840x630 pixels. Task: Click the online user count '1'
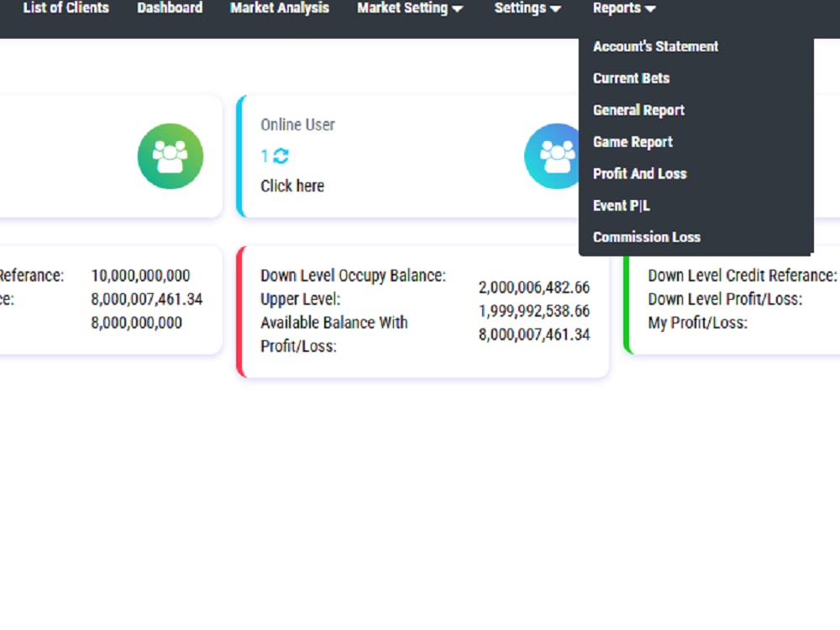(265, 156)
